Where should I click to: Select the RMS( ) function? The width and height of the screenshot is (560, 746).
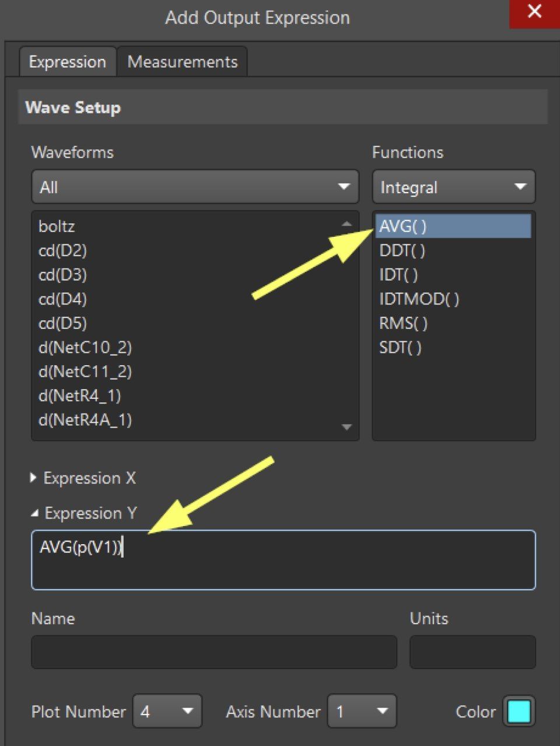tap(402, 323)
